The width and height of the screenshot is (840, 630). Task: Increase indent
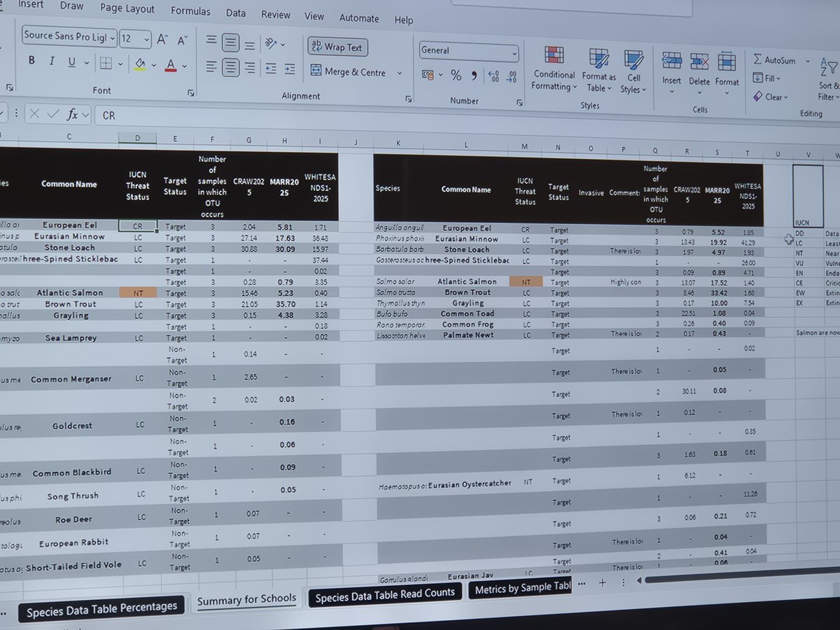click(290, 69)
